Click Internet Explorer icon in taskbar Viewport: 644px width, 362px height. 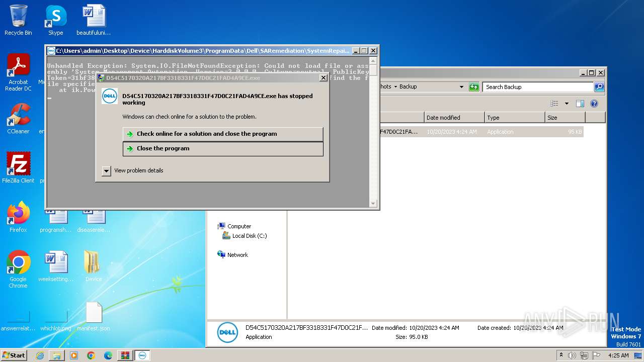[x=40, y=355]
